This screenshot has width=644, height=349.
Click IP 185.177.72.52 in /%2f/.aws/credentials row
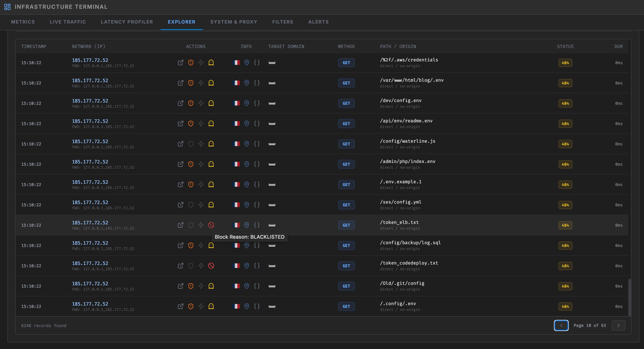click(90, 60)
